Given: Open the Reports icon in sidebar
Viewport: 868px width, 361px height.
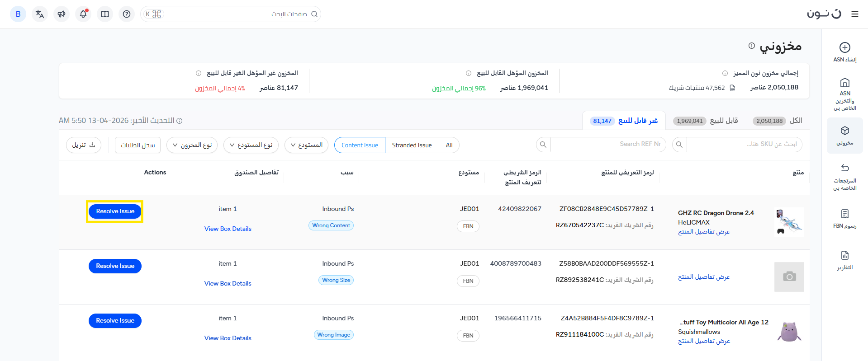Looking at the screenshot, I should [x=844, y=255].
